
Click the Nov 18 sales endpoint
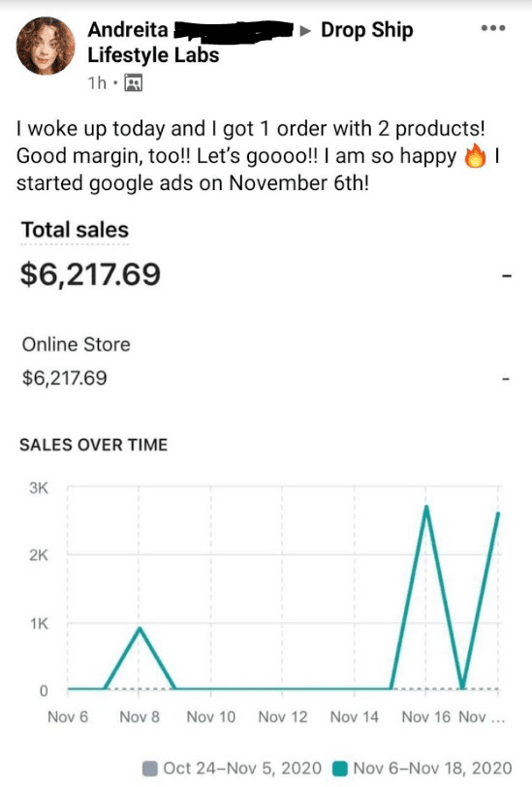(497, 514)
